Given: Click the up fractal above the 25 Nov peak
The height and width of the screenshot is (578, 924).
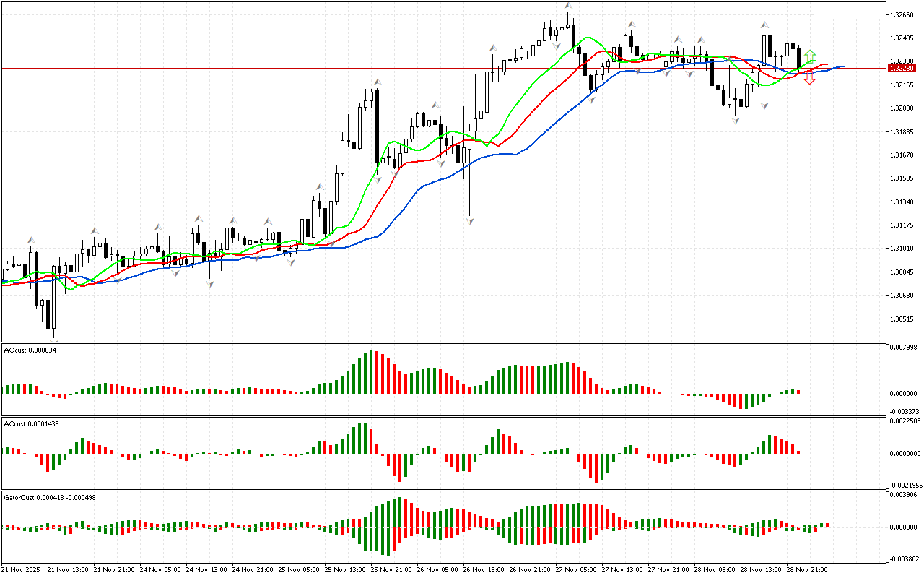Looking at the screenshot, I should 376,82.
